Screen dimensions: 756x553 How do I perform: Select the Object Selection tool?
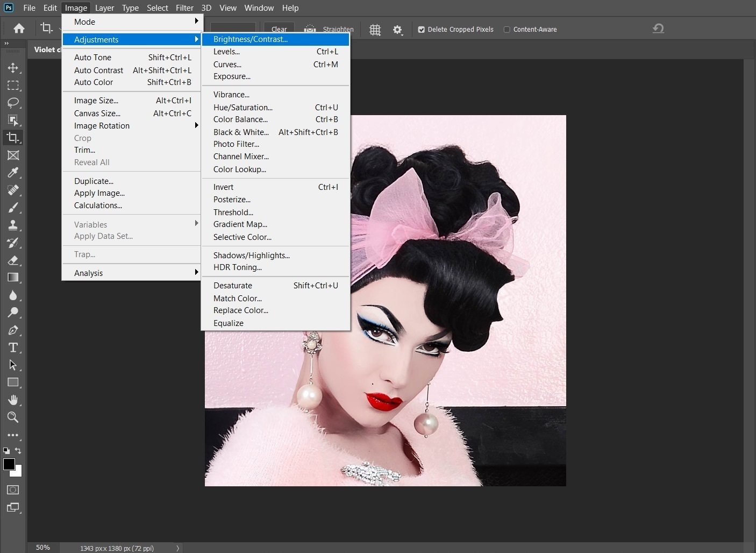click(13, 120)
